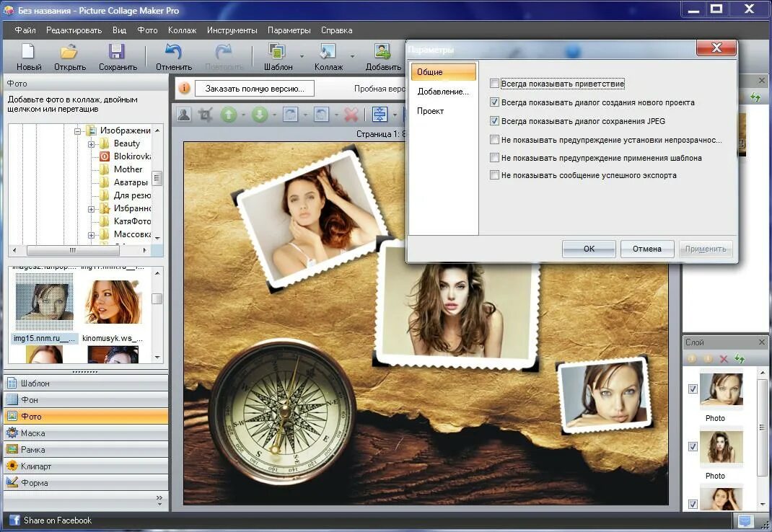
Task: Click OK in the Параметры dialog
Action: tap(589, 249)
